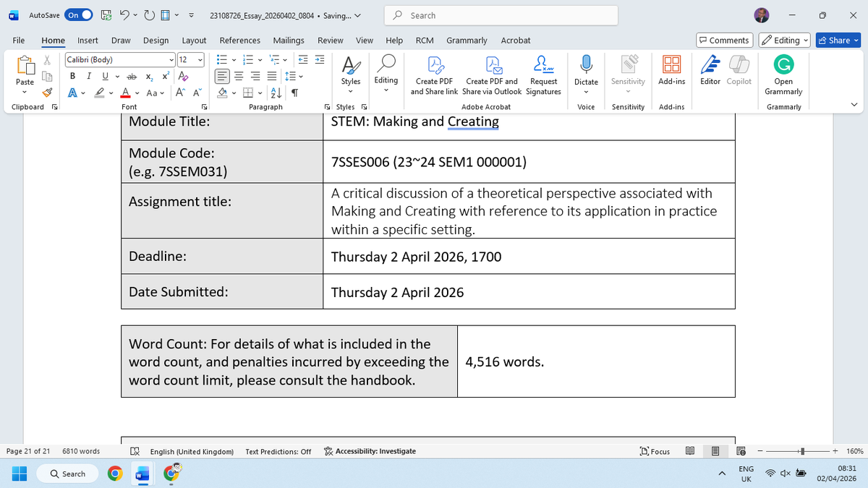Click the Format Painter brush icon

[x=48, y=92]
